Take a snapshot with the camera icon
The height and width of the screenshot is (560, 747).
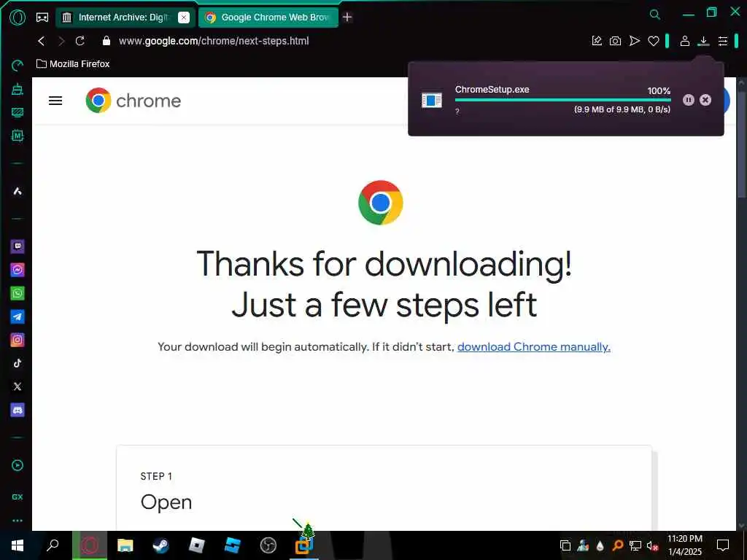tap(616, 41)
